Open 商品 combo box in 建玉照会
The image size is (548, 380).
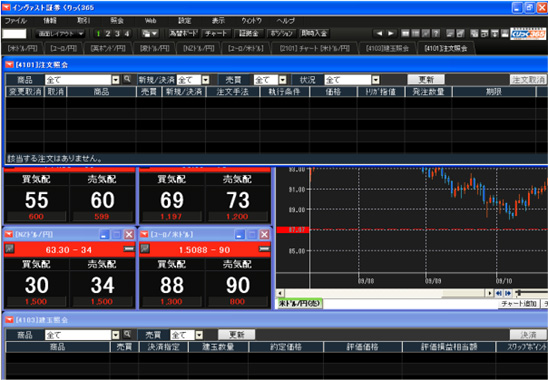pyautogui.click(x=82, y=335)
